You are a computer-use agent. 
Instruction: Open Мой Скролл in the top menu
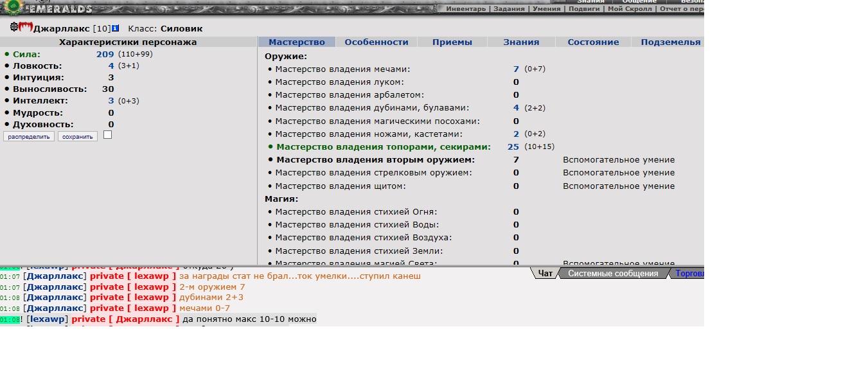pyautogui.click(x=630, y=9)
